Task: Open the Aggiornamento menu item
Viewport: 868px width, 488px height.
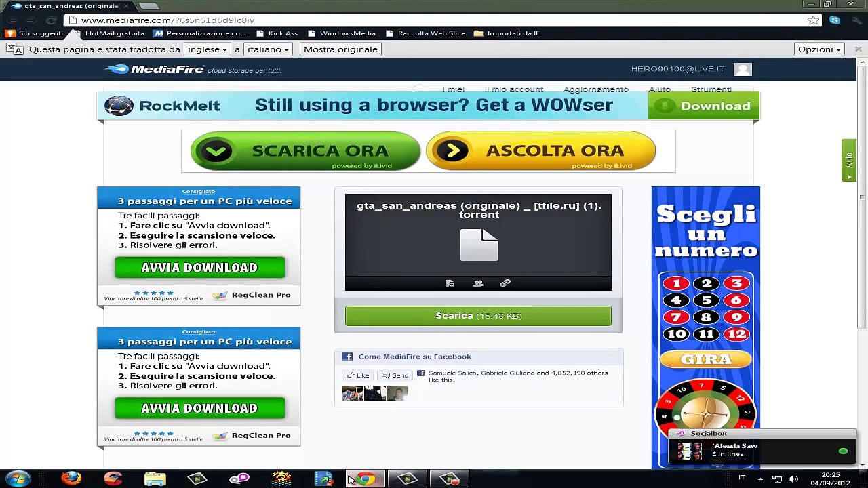Action: [595, 89]
